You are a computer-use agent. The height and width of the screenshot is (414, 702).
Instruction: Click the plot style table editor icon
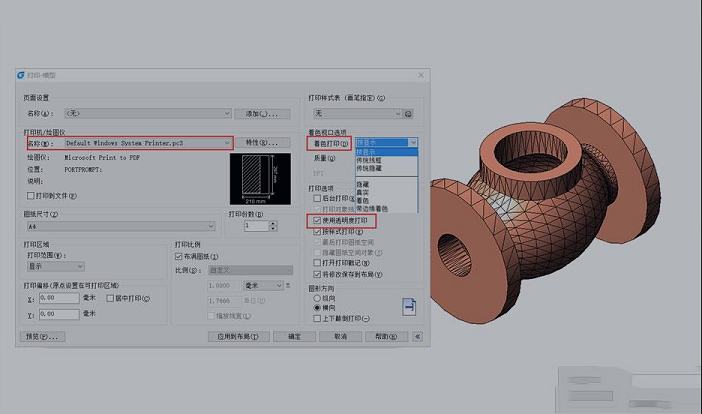(x=409, y=114)
